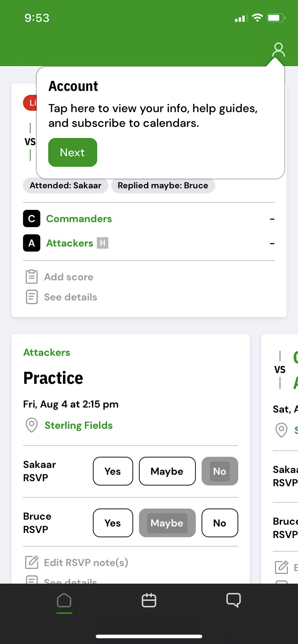Select the black A Attackers team badge
This screenshot has width=298, height=644.
pyautogui.click(x=32, y=243)
